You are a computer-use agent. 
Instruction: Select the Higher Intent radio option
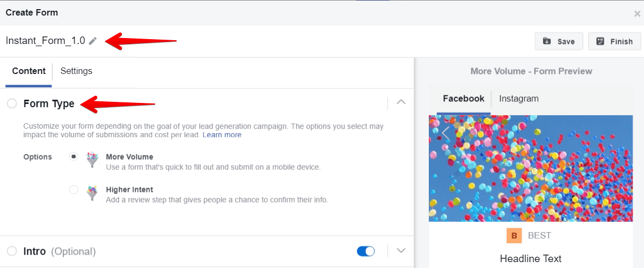pyautogui.click(x=74, y=190)
